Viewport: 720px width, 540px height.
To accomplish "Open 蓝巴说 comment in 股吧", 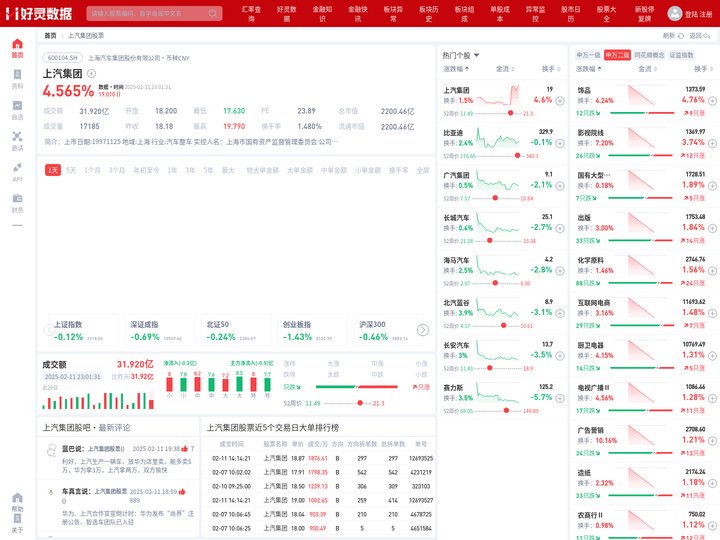I will tap(117, 459).
